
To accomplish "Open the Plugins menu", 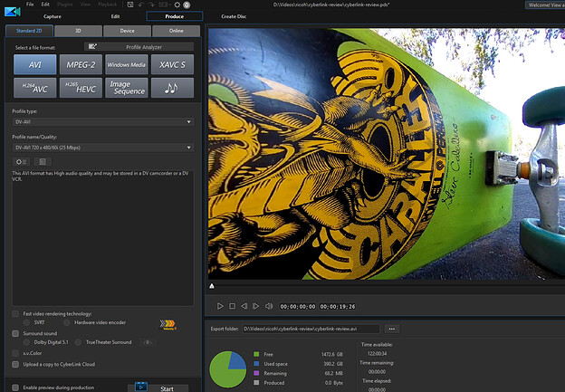I will coord(65,5).
